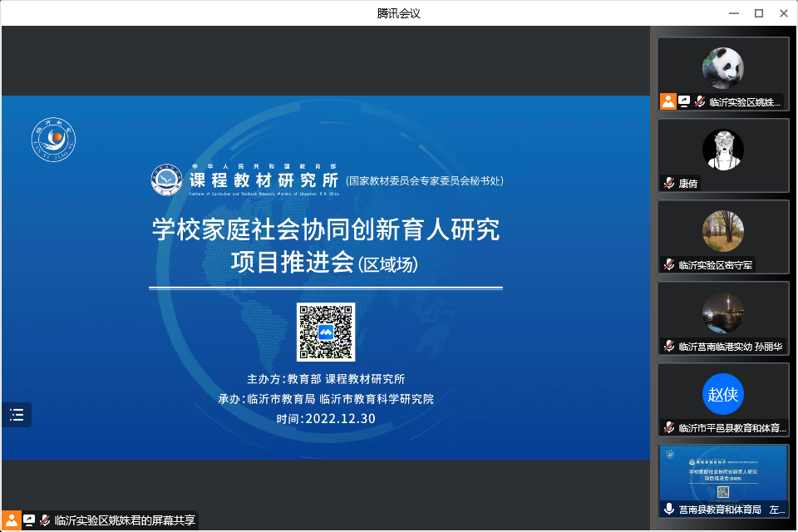Image resolution: width=798 pixels, height=532 pixels.
Task: Close the 腾讯会议 window
Action: (784, 13)
